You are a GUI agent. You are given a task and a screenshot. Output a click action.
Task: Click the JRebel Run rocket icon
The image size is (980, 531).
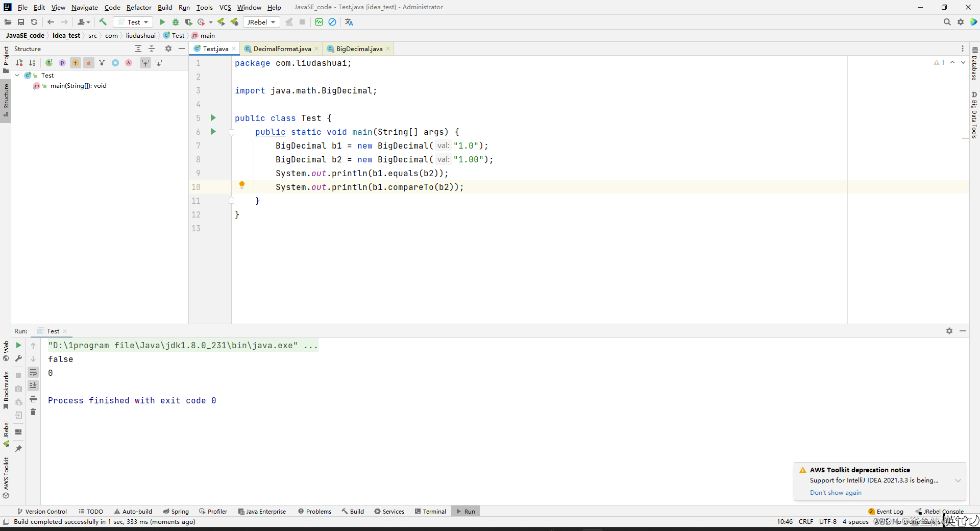(x=221, y=22)
